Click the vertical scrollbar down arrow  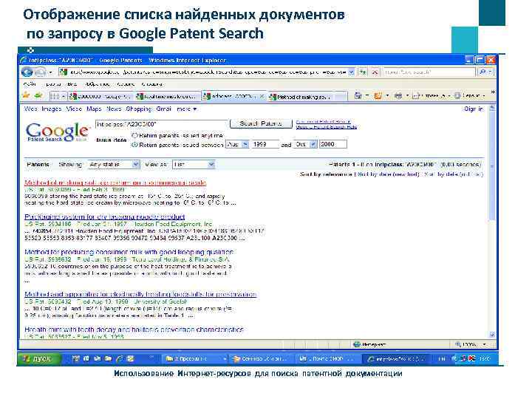[x=492, y=335]
